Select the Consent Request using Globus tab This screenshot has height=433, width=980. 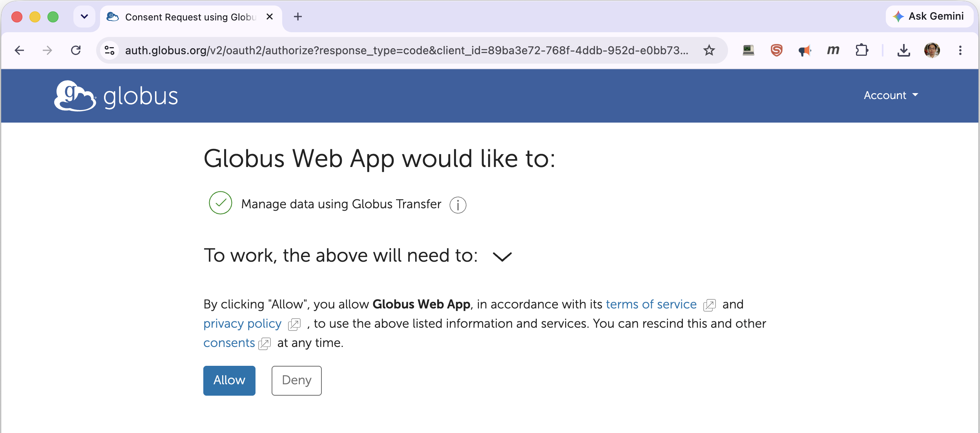pos(190,17)
